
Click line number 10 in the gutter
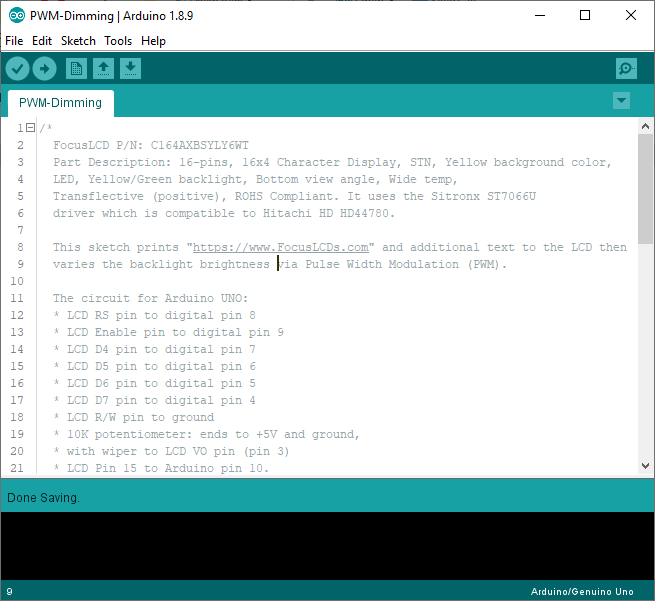[17, 281]
